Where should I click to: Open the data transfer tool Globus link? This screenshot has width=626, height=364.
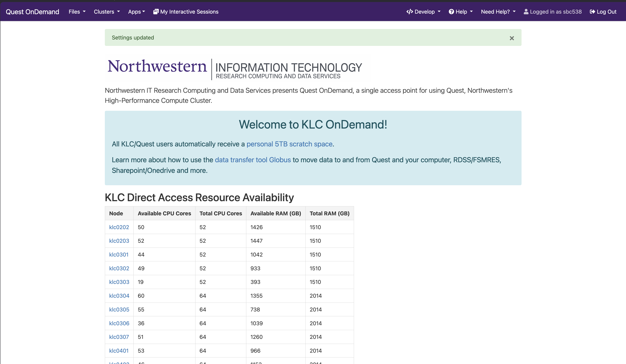pos(253,160)
